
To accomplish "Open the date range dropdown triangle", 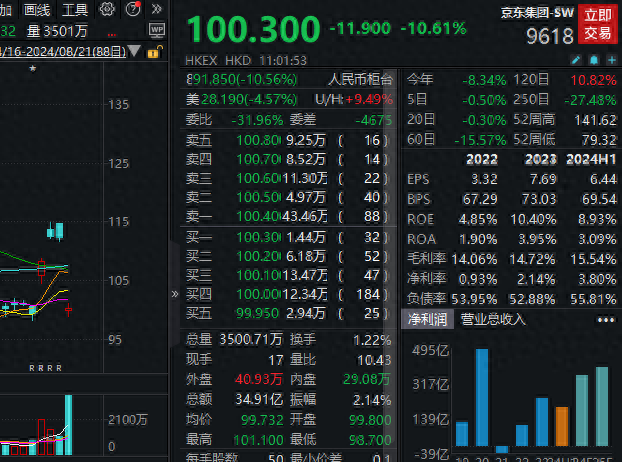I will click(x=134, y=51).
